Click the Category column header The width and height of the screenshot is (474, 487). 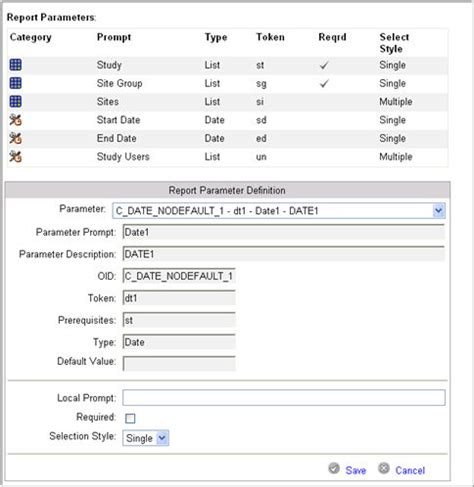(x=31, y=37)
